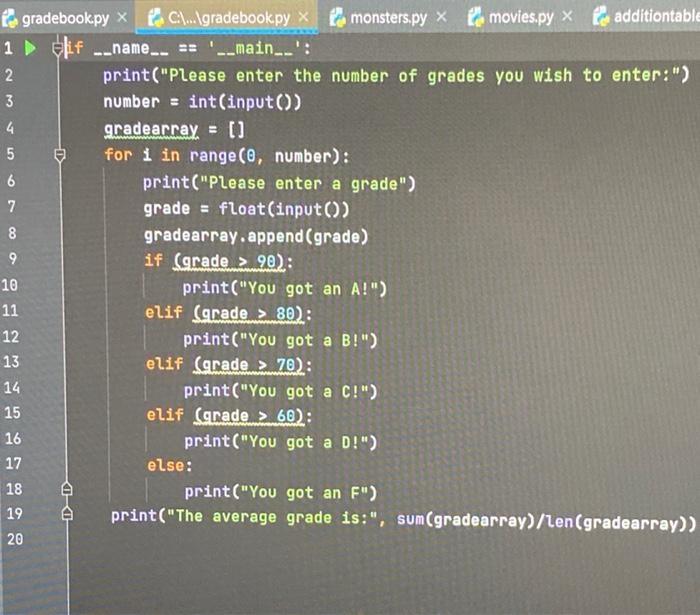Click range(0, number) in the for loop
Screen dimensions: 700x615
(265, 156)
